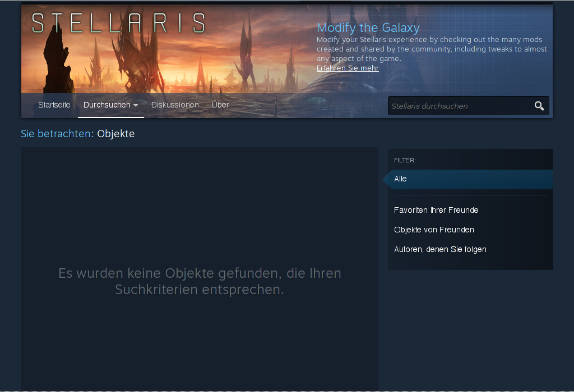574x392 pixels.
Task: Click the no-objects-found message text
Action: [200, 281]
